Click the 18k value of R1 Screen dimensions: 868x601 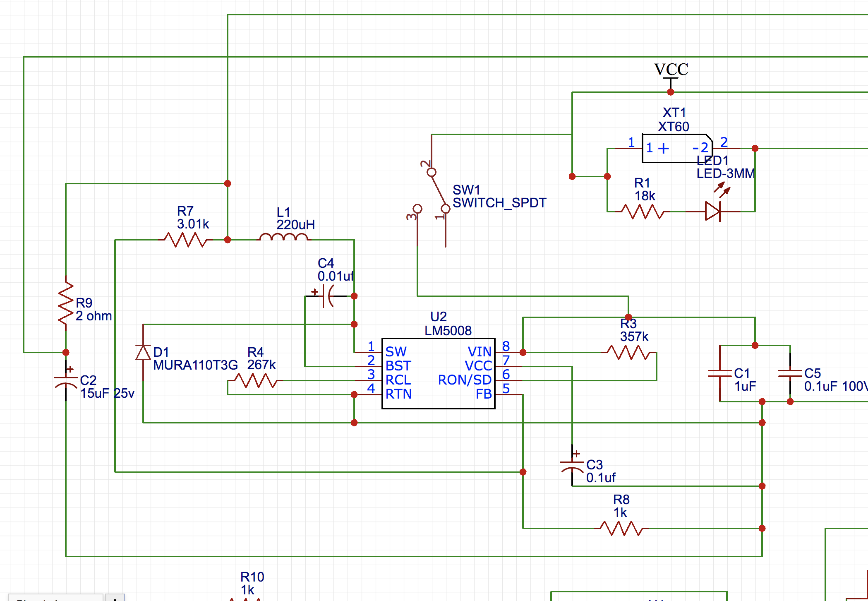(x=645, y=196)
